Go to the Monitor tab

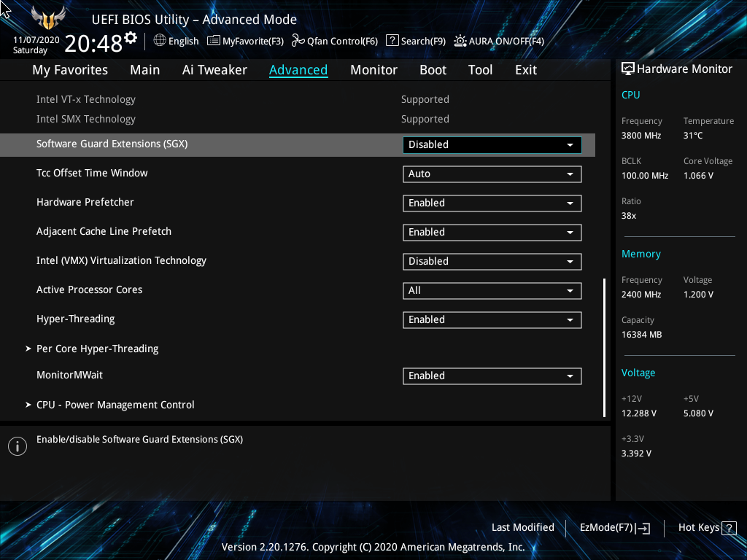point(374,70)
